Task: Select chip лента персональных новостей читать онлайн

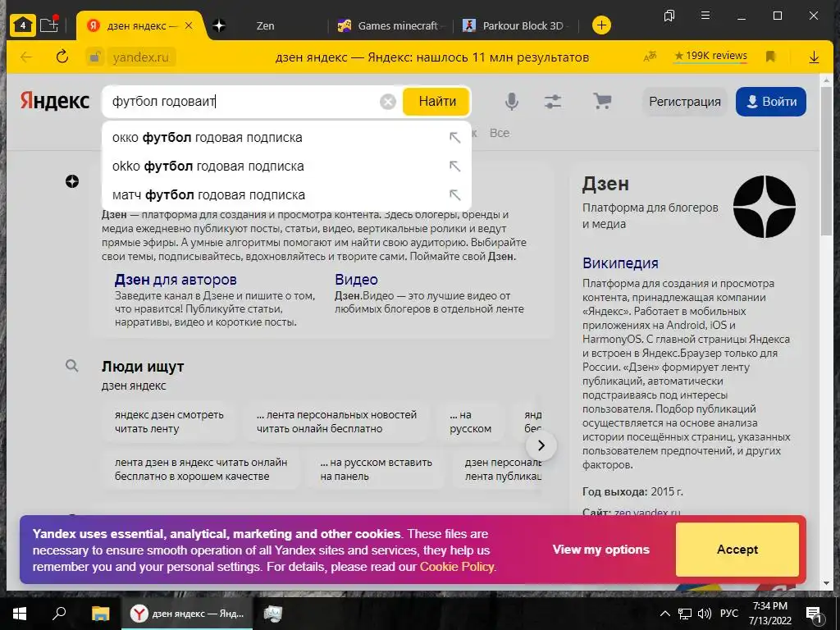Action: [336, 422]
